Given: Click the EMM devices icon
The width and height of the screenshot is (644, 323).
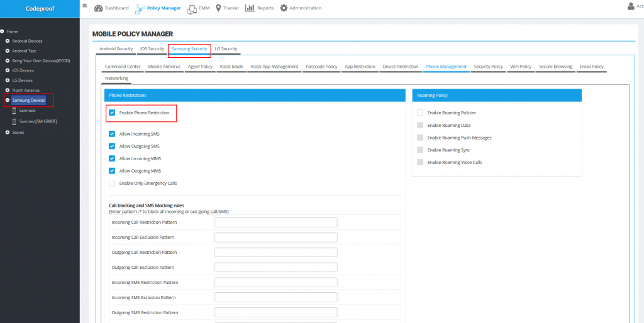Looking at the screenshot, I should click(191, 9).
